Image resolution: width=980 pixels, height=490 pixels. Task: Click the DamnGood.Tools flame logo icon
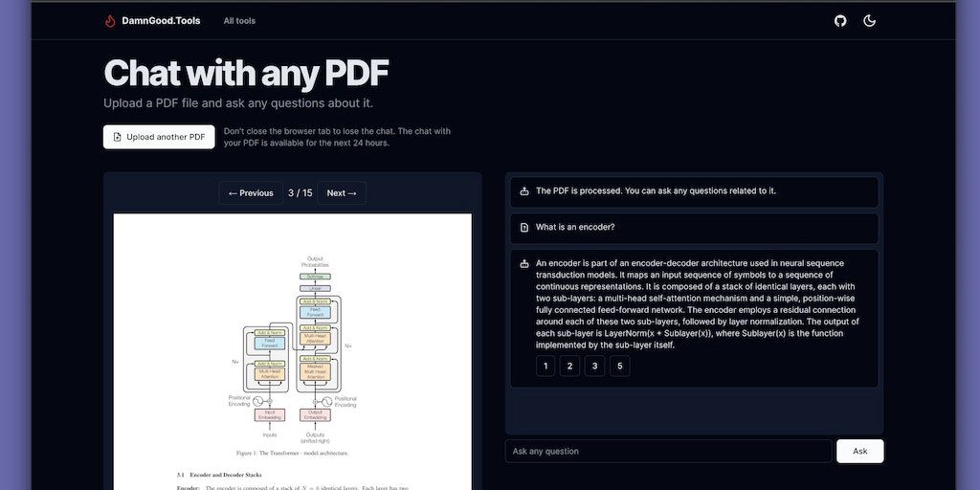[x=110, y=21]
